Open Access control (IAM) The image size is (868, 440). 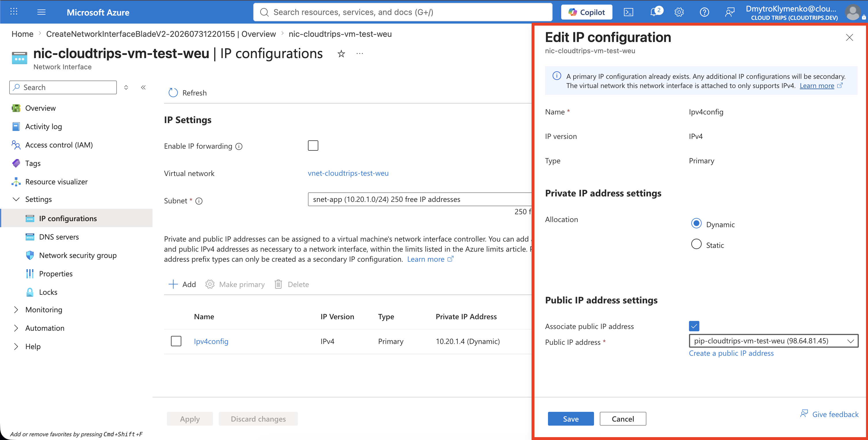[x=59, y=145]
